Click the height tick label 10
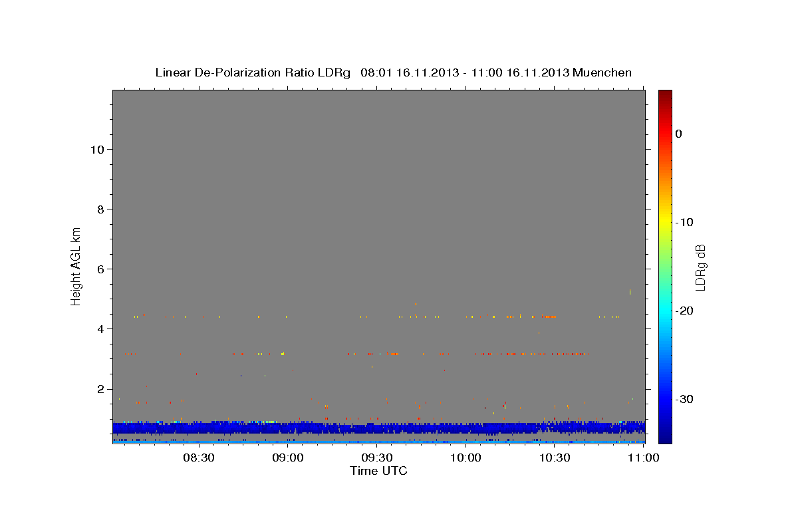Screen dimensions: 798x532 coord(99,150)
